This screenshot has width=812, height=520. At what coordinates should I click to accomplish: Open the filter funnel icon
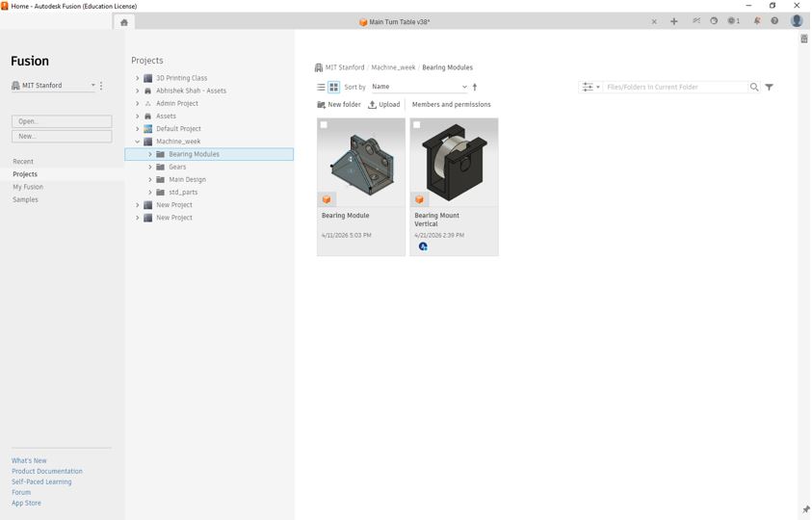point(769,87)
